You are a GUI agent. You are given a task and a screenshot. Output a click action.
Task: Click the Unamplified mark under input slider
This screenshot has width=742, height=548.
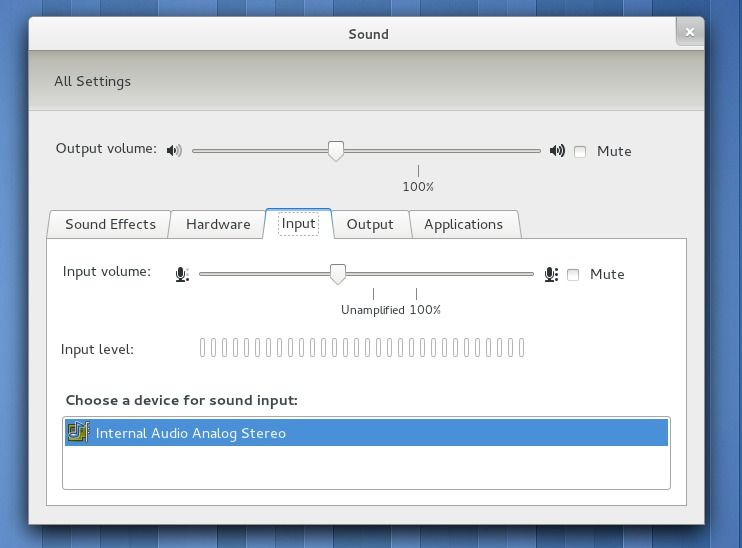click(x=373, y=309)
